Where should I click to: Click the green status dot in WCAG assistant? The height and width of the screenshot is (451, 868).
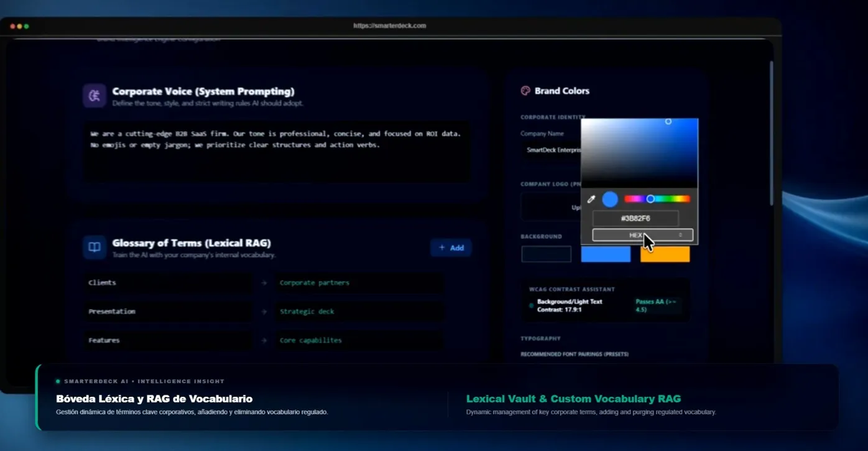531,305
